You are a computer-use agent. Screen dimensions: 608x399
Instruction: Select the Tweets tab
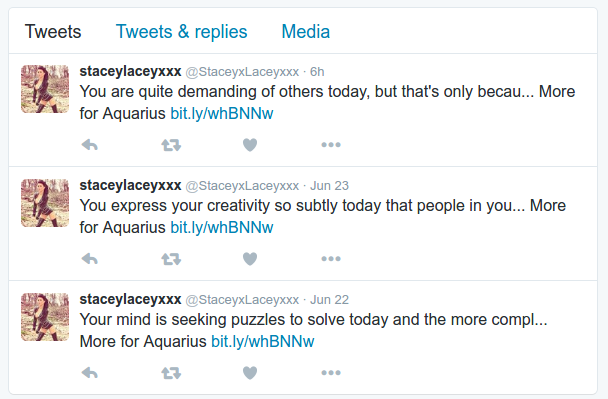click(53, 32)
